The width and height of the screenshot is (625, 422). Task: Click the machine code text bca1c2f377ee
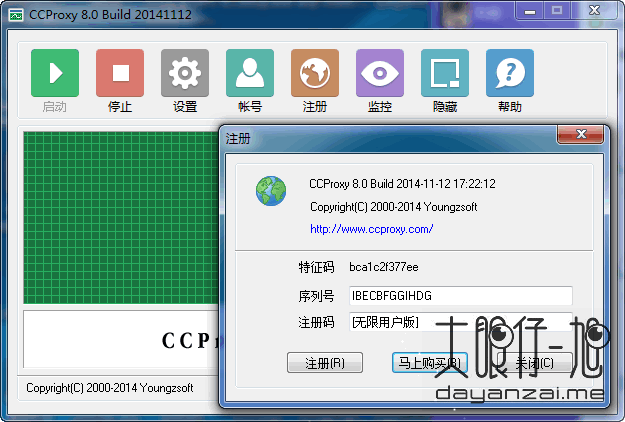384,267
